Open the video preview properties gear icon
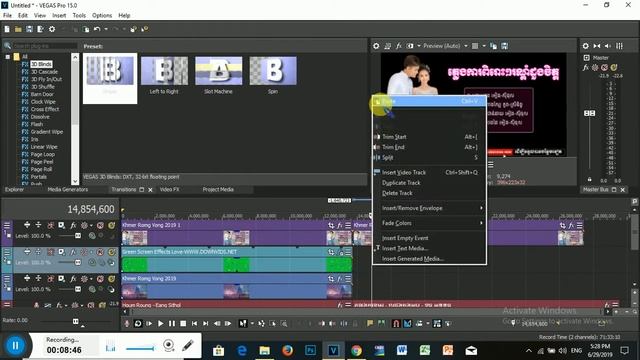The image size is (640, 360). tap(376, 46)
